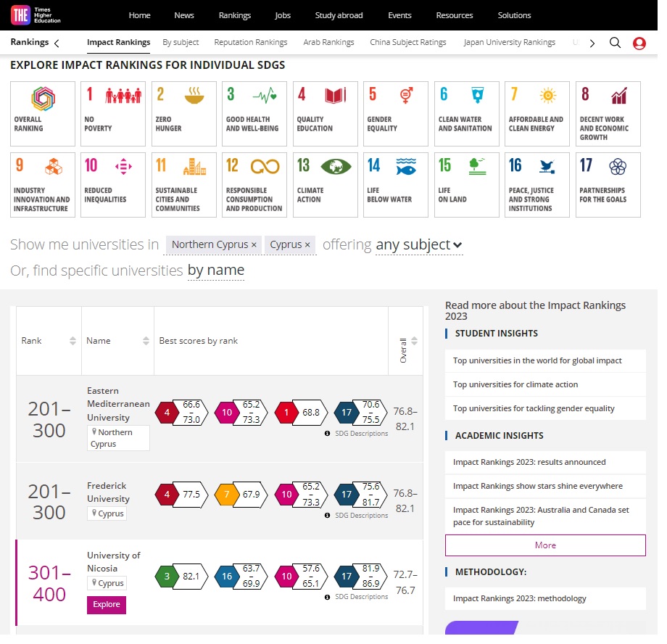Select the Overall Ranking SDG tile
The height and width of the screenshot is (644, 667).
(x=43, y=114)
